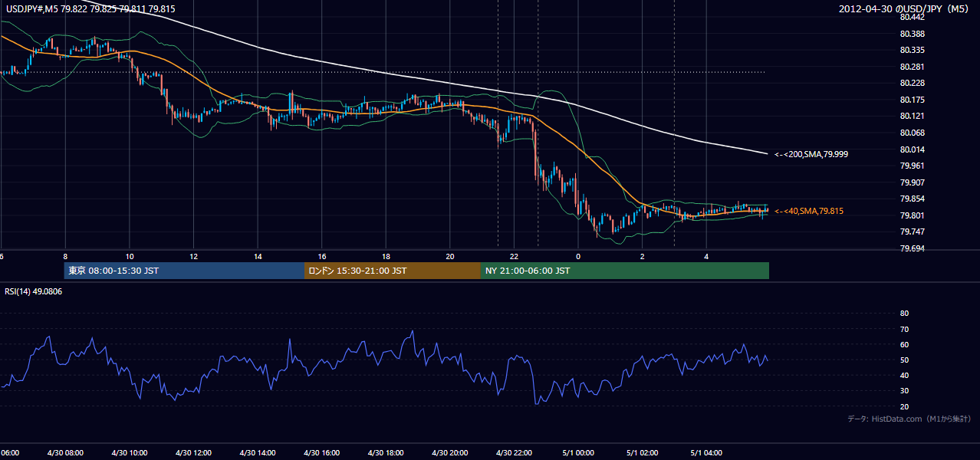Click the 5/1 04:00 time label
Screen dimensions: 980x460
tap(706, 452)
